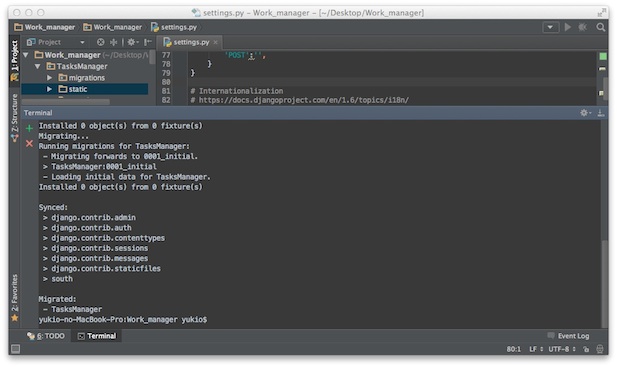The width and height of the screenshot is (617, 367).
Task: Open Search Everywhere magnifier icon
Action: tap(600, 27)
